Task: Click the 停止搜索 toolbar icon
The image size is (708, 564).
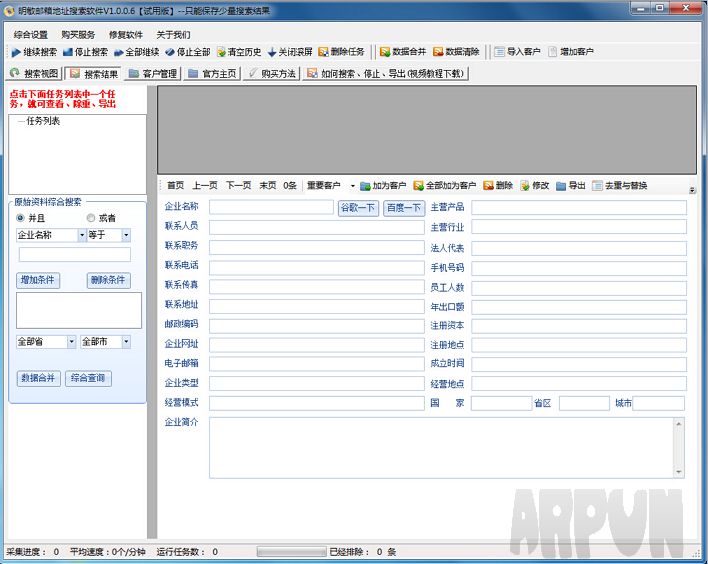Action: tap(68, 52)
